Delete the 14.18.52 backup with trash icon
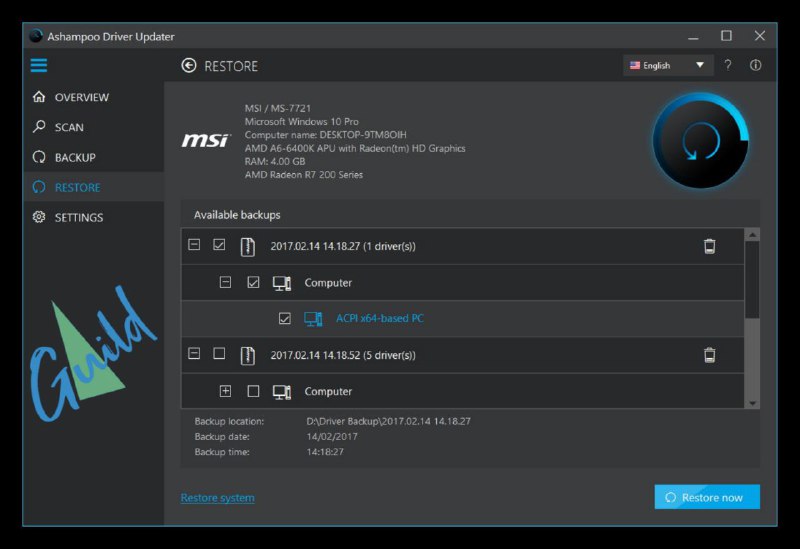The width and height of the screenshot is (800, 549). coord(709,355)
